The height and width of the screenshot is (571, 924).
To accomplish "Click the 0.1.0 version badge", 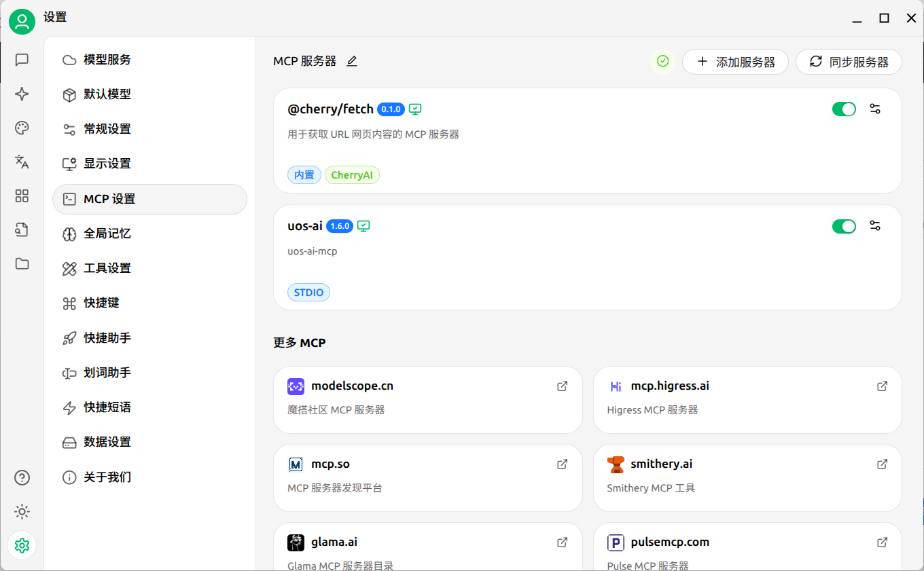I will [x=391, y=109].
